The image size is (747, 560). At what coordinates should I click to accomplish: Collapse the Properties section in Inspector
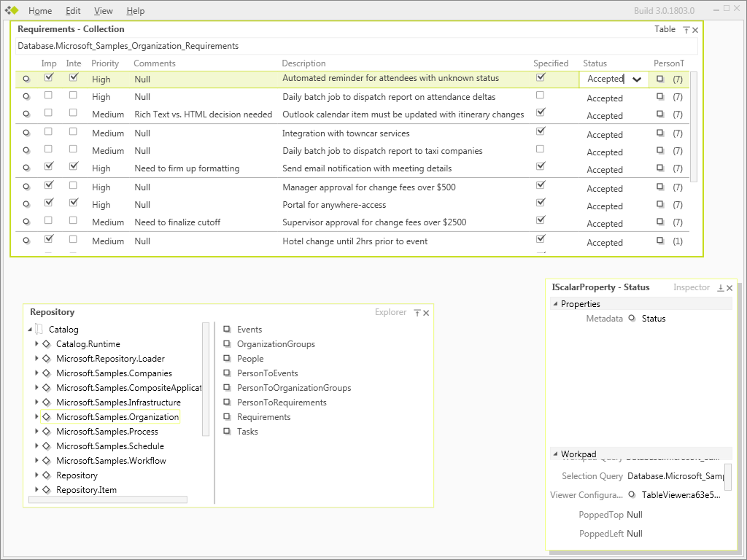555,304
